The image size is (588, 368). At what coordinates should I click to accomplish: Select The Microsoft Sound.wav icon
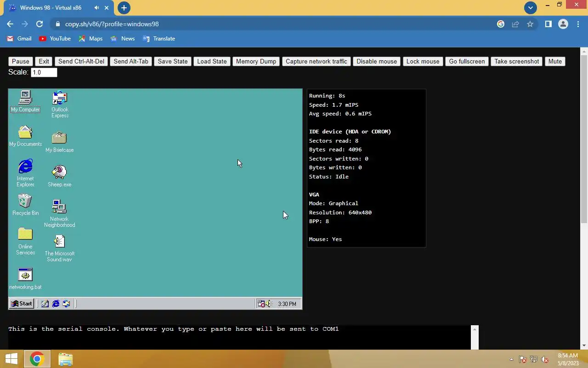pos(59,248)
